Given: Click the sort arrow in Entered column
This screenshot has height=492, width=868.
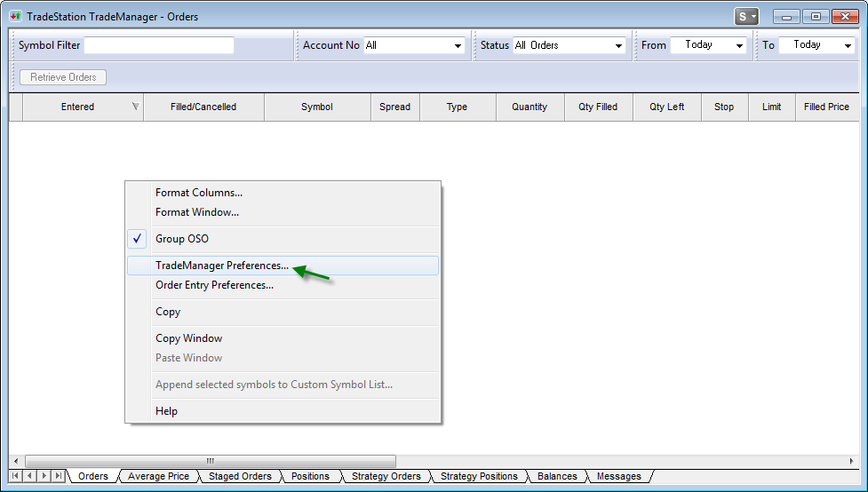Looking at the screenshot, I should [x=135, y=107].
